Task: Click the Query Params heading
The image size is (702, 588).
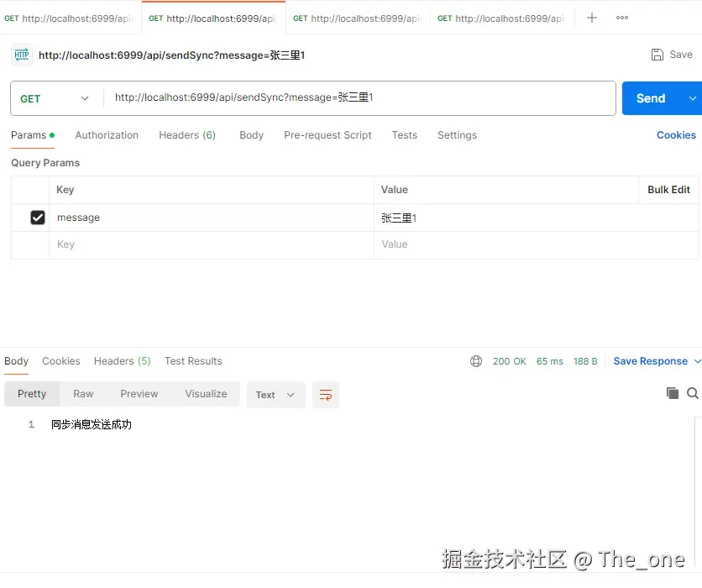Action: point(45,163)
